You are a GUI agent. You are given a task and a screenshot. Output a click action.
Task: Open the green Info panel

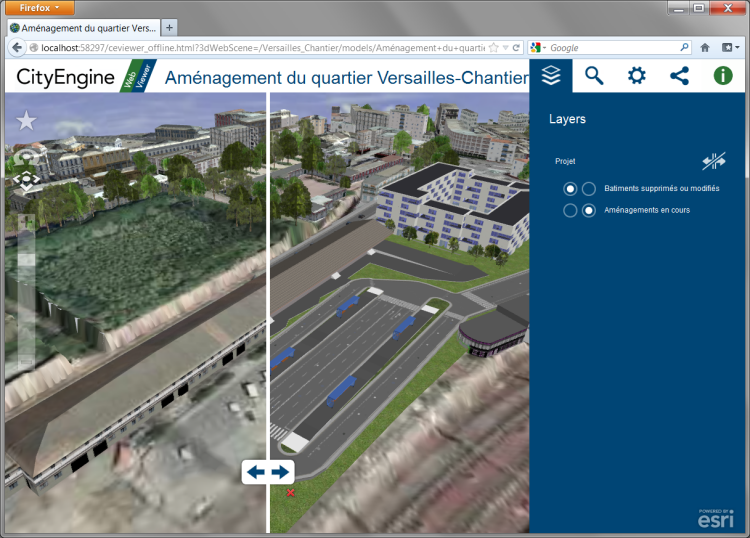pos(723,76)
